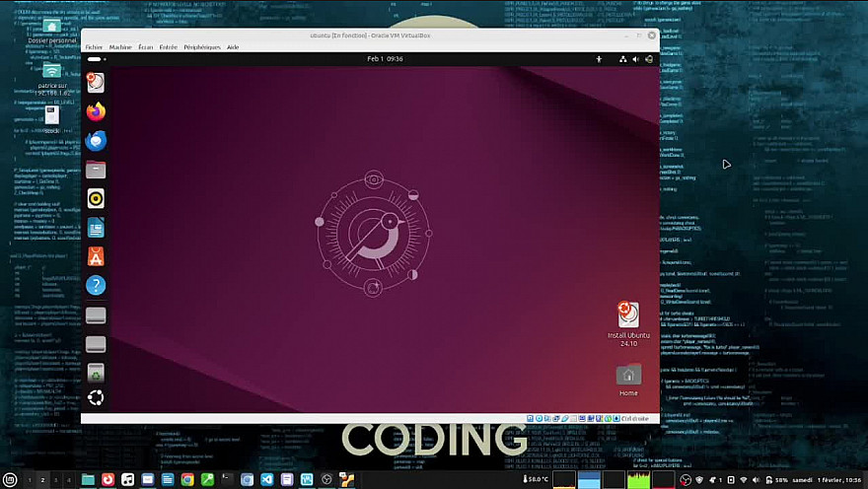Open the Fichier menu in VirtualBox
The width and height of the screenshot is (868, 489).
click(x=94, y=47)
